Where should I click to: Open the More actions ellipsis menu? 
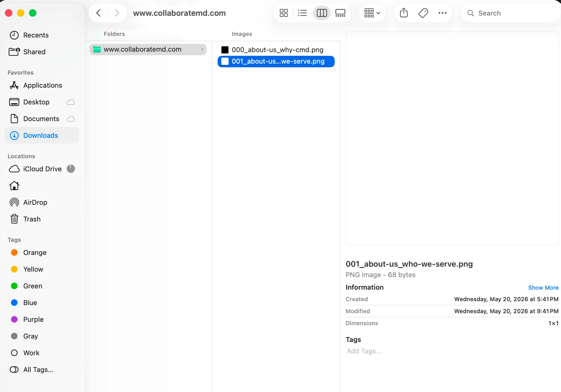[x=443, y=13]
